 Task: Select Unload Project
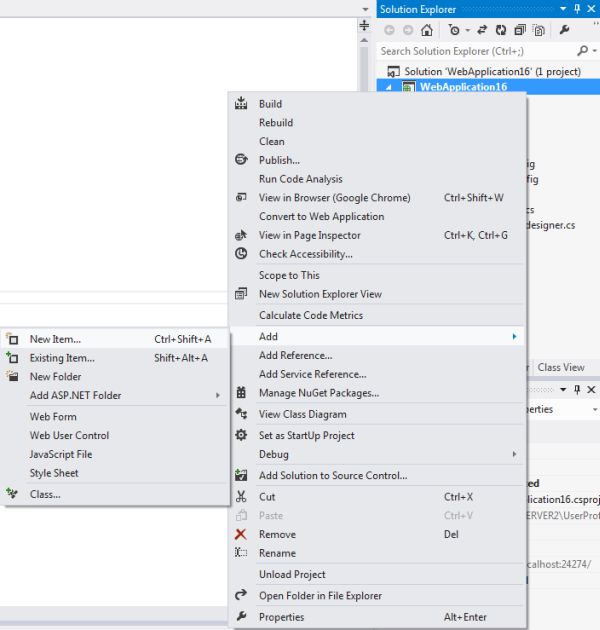coord(378,575)
